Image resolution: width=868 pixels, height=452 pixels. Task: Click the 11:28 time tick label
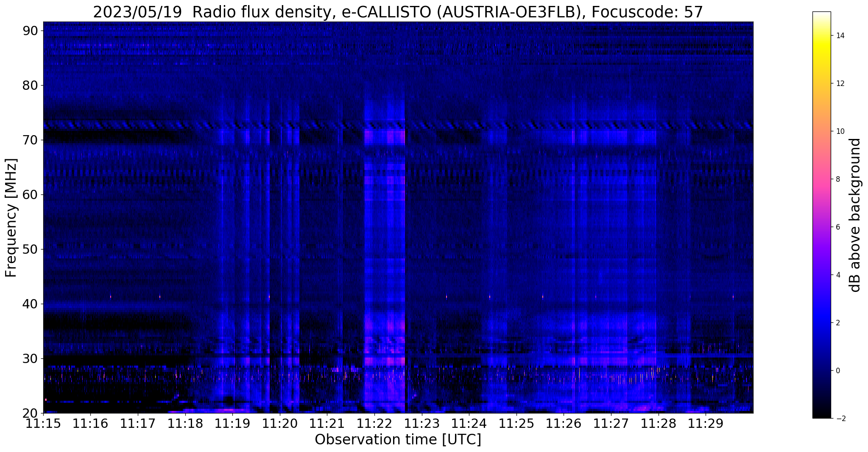coord(659,423)
